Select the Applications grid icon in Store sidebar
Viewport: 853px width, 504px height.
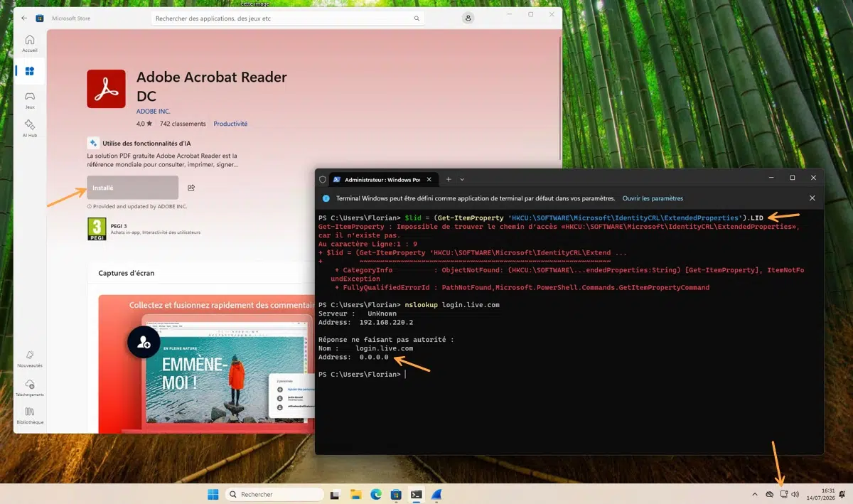tap(30, 71)
